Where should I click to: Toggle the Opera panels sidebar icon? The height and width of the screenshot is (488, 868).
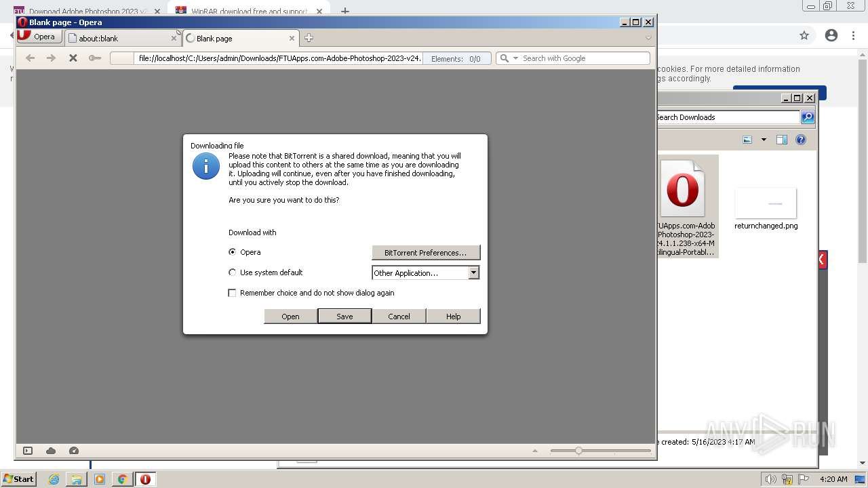[x=28, y=451]
